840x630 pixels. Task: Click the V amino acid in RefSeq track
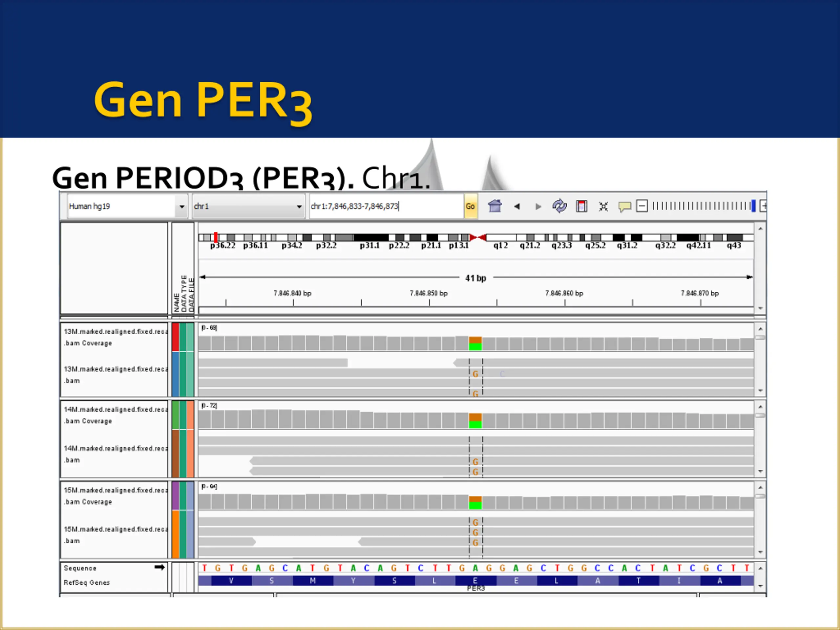(x=231, y=581)
